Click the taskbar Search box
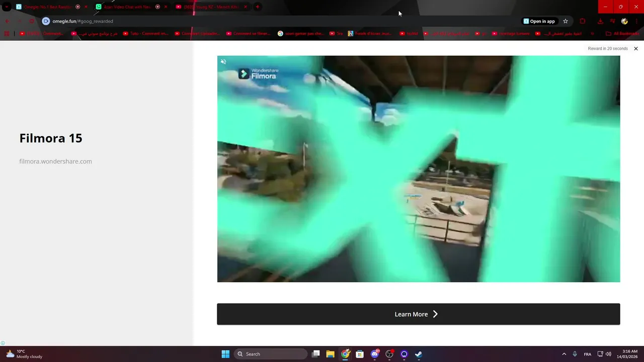 click(272, 354)
